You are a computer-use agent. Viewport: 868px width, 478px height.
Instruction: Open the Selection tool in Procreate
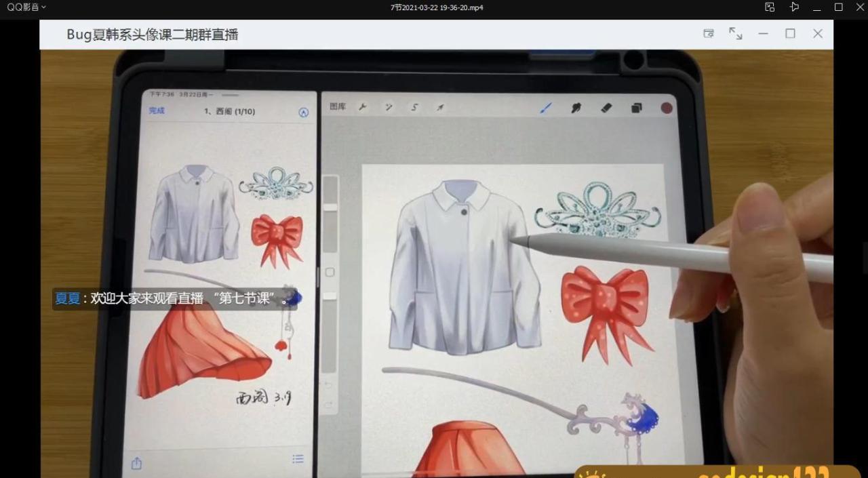click(414, 106)
